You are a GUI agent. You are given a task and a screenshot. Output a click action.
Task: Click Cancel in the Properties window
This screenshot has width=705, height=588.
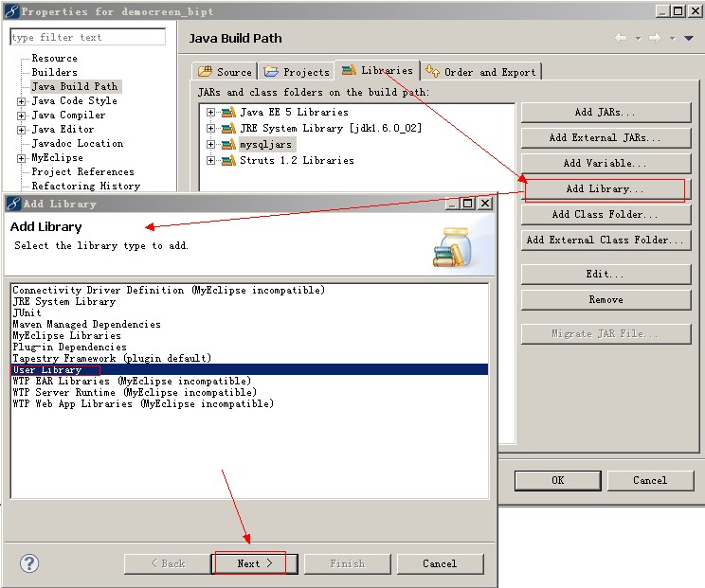(650, 481)
